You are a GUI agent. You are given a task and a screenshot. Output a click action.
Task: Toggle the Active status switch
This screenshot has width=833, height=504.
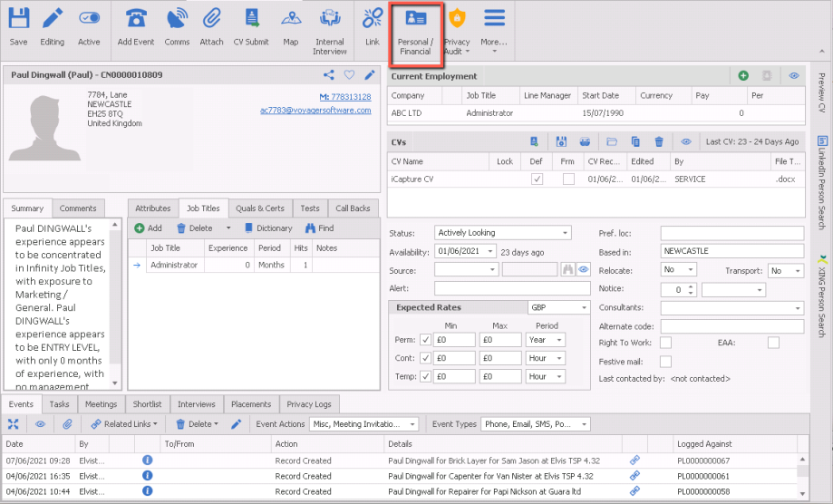coord(89,19)
